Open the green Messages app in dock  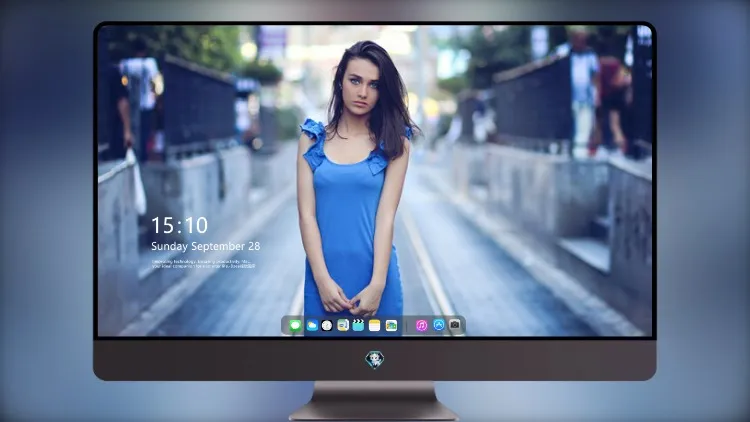tap(295, 326)
